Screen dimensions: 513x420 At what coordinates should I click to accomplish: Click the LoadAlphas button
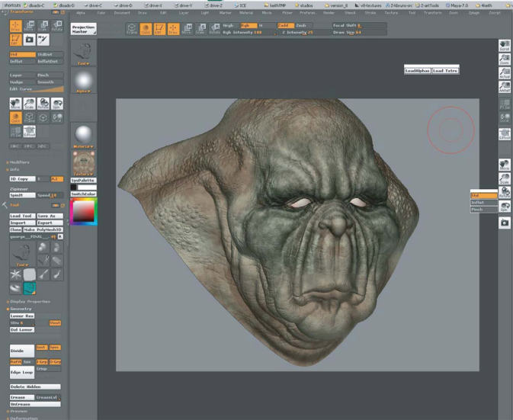click(417, 70)
